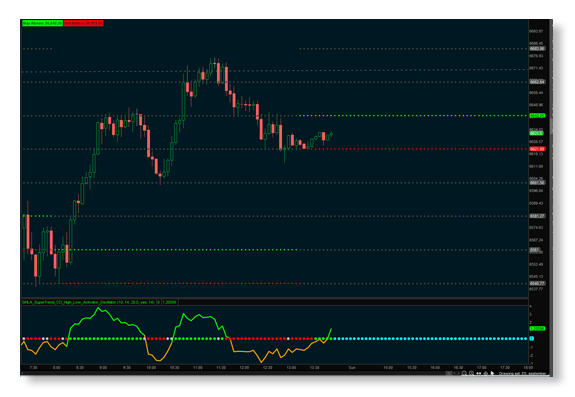Click the green Buy Above label
The width and height of the screenshot is (575, 397).
(x=42, y=23)
